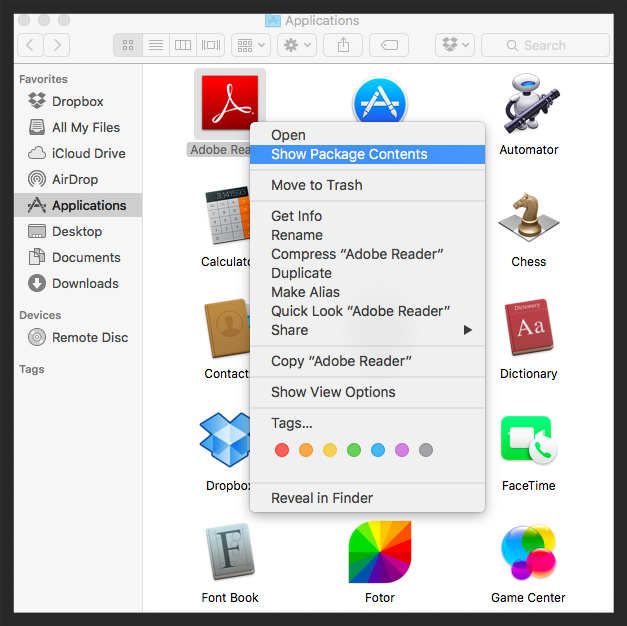The height and width of the screenshot is (626, 627).
Task: Choose Rename from context menu
Action: (367, 235)
